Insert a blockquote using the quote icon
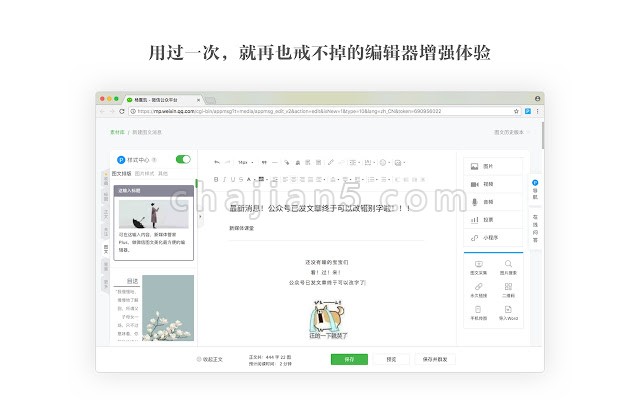640x400 pixels. (x=264, y=162)
